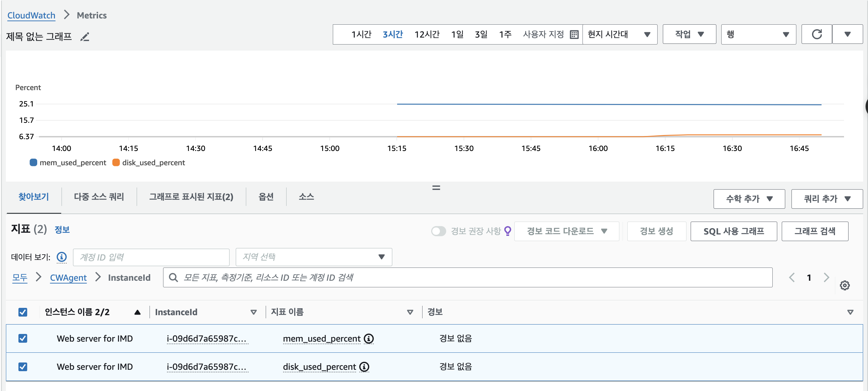The image size is (868, 391).
Task: Expand the 지역 선택 region dropdown
Action: click(314, 257)
